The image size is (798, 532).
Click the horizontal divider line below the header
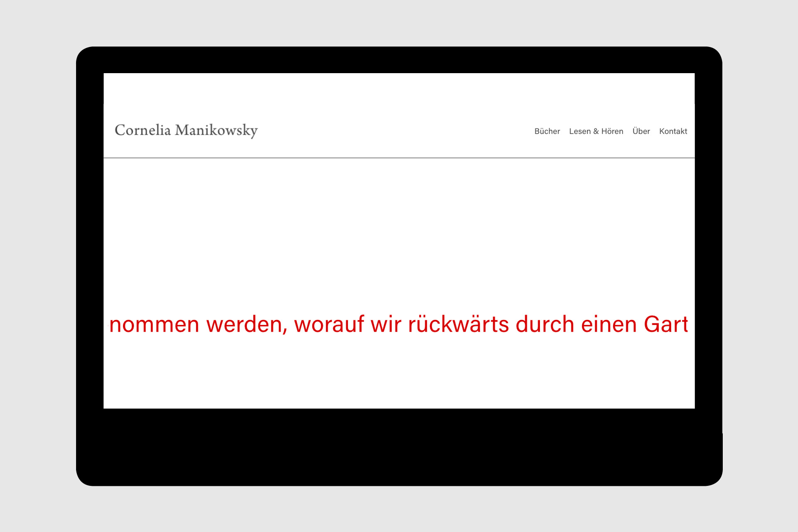pos(399,158)
